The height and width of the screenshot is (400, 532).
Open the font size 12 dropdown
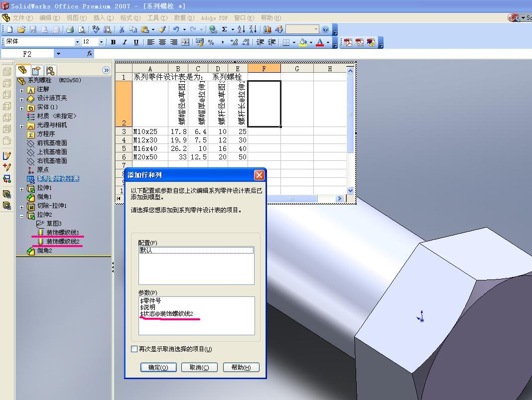(x=101, y=42)
